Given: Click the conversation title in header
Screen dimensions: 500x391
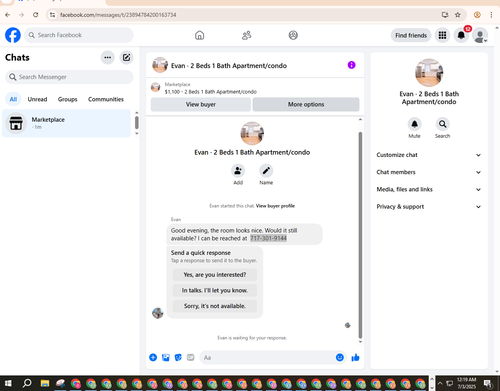Looking at the screenshot, I should 229,66.
